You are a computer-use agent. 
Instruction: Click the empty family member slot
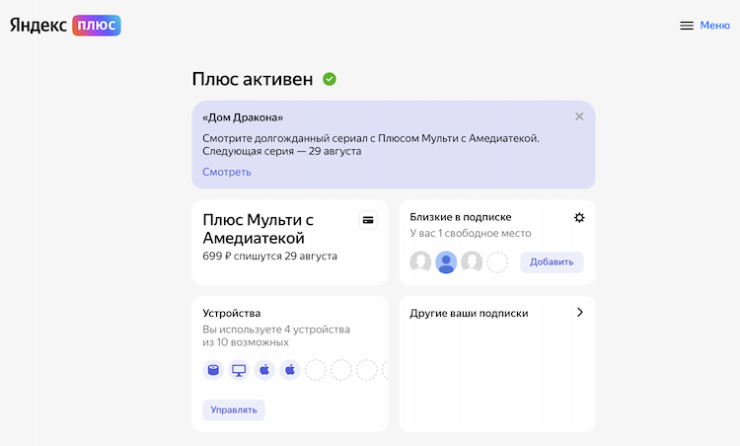(497, 262)
